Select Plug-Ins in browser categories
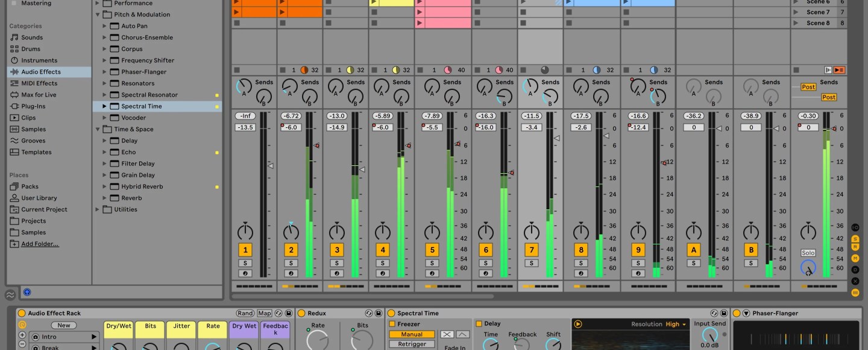This screenshot has height=350, width=868. [x=33, y=106]
